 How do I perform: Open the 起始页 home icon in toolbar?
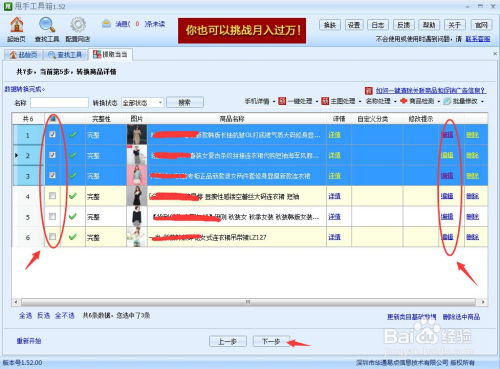(17, 29)
